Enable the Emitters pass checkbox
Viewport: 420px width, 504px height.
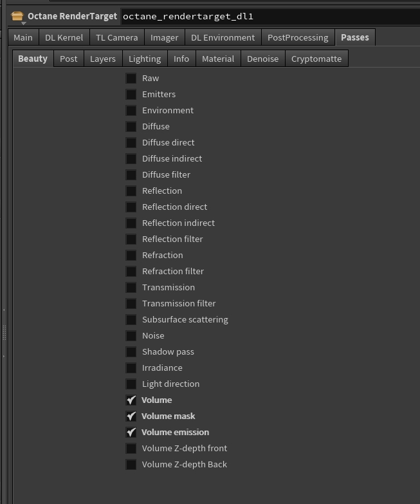click(131, 95)
